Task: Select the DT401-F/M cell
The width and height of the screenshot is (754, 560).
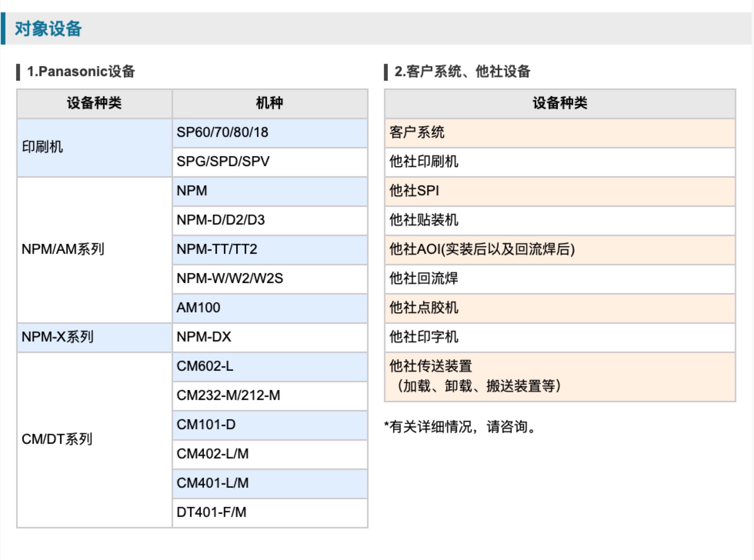Action: pos(270,513)
